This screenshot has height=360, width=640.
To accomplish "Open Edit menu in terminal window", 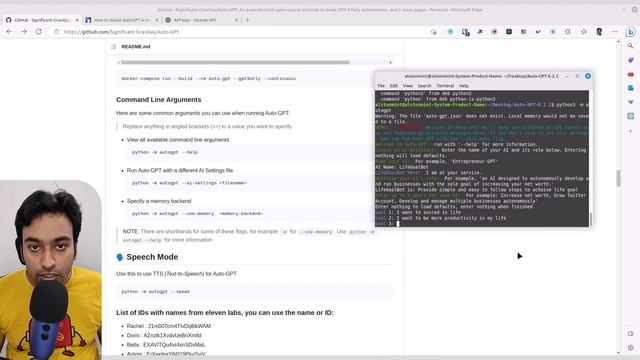I will tap(393, 86).
